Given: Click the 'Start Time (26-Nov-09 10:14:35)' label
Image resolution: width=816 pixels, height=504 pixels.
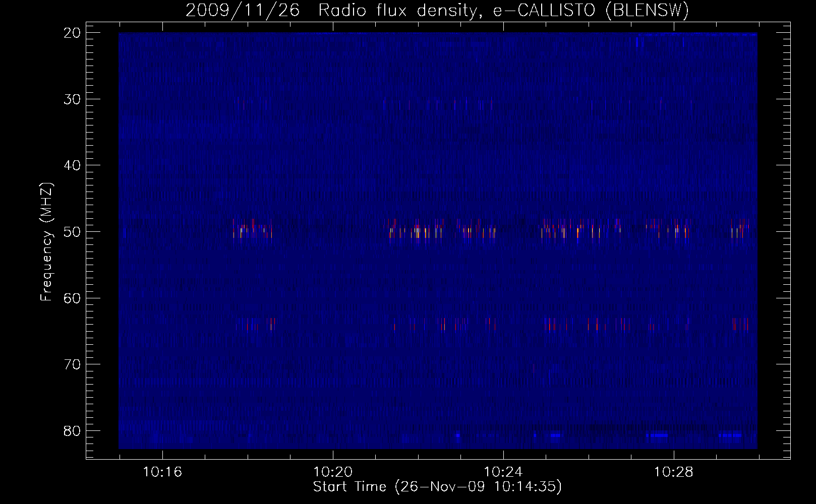Looking at the screenshot, I should [x=437, y=487].
